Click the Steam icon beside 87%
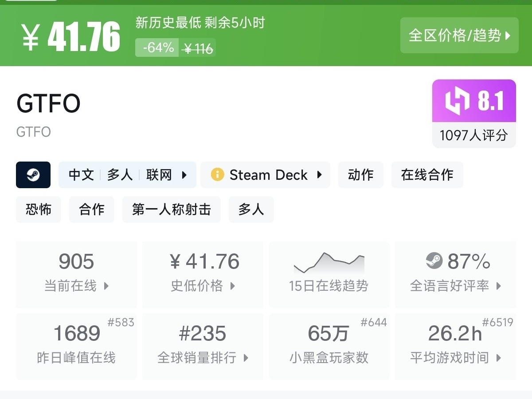Viewport: 532px width, 399px height. pos(434,261)
